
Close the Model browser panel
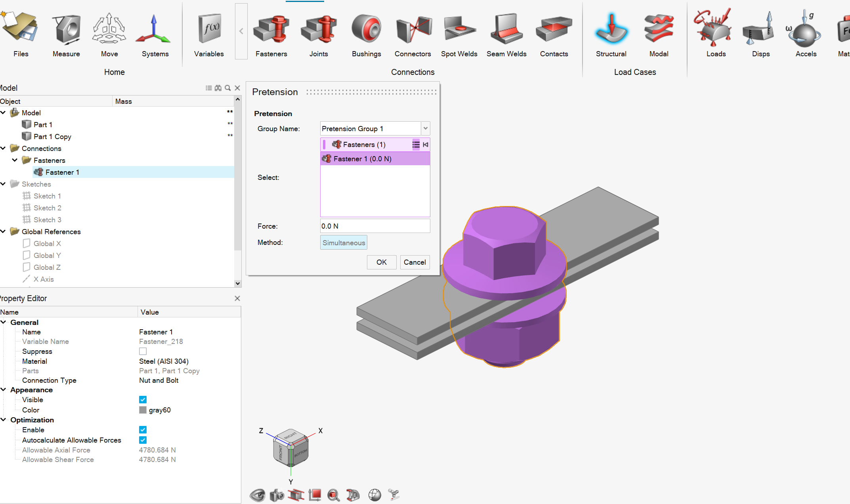point(237,88)
